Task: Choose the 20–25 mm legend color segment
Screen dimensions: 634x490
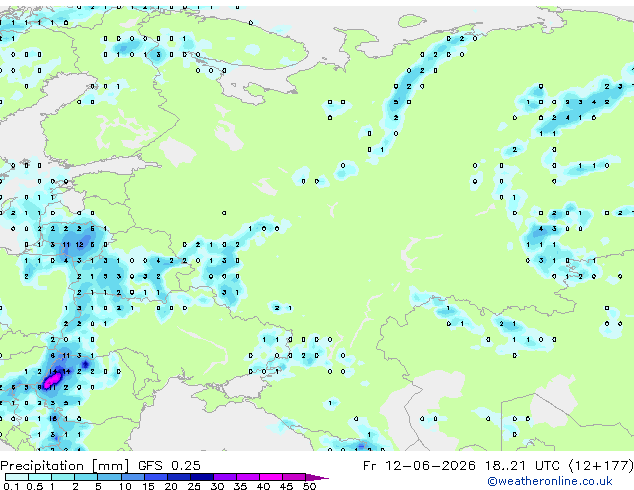Action: [x=178, y=477]
